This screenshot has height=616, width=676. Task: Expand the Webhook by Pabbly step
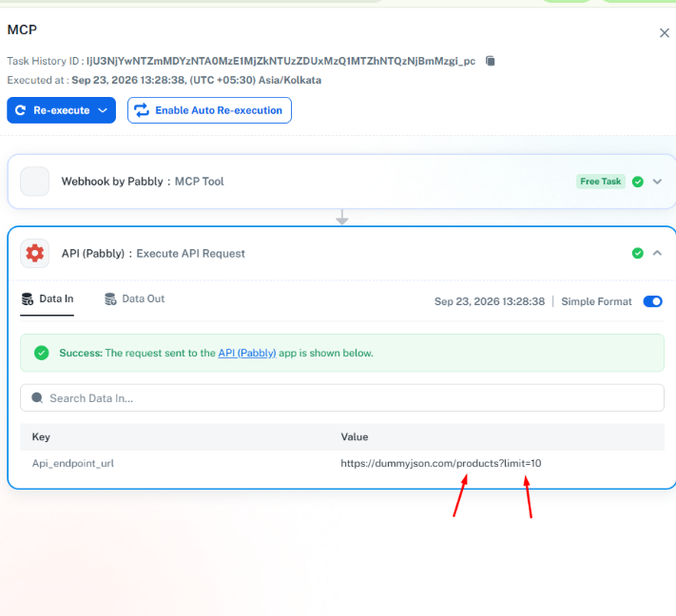click(657, 182)
